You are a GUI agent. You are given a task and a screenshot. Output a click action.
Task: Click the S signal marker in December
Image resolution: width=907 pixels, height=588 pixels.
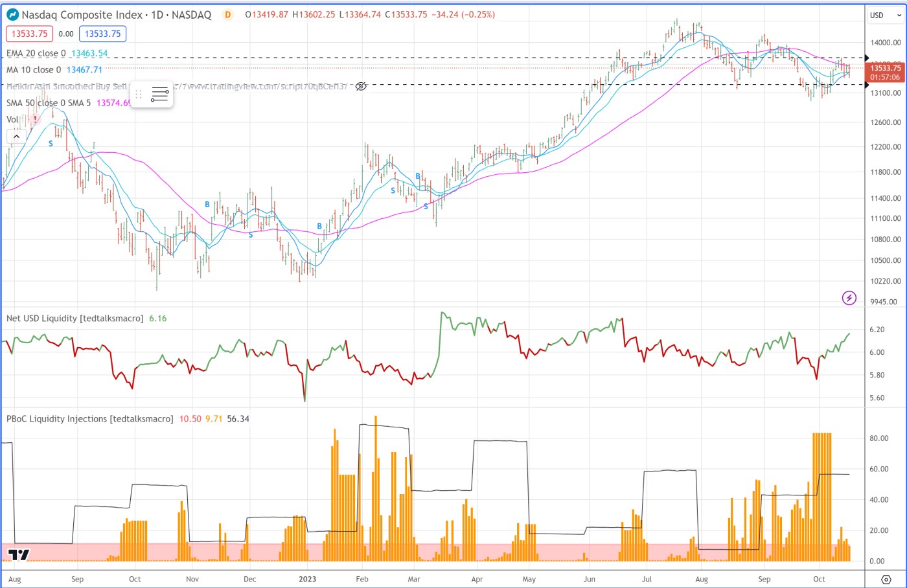pyautogui.click(x=251, y=235)
